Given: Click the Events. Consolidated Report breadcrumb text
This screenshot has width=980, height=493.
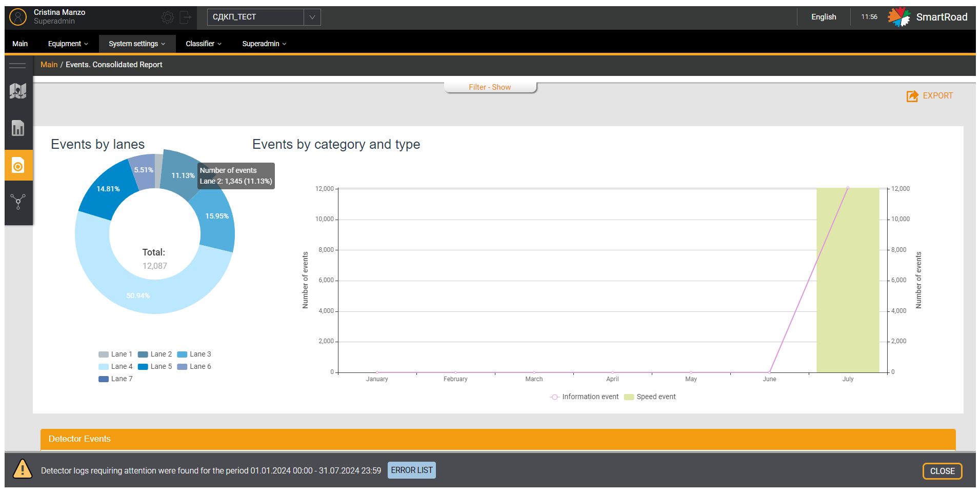Looking at the screenshot, I should coord(114,65).
